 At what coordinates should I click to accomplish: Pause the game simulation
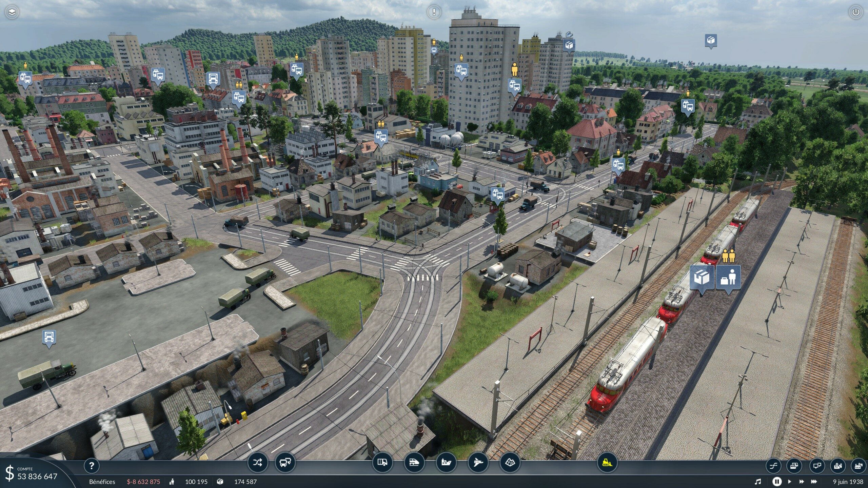[777, 482]
